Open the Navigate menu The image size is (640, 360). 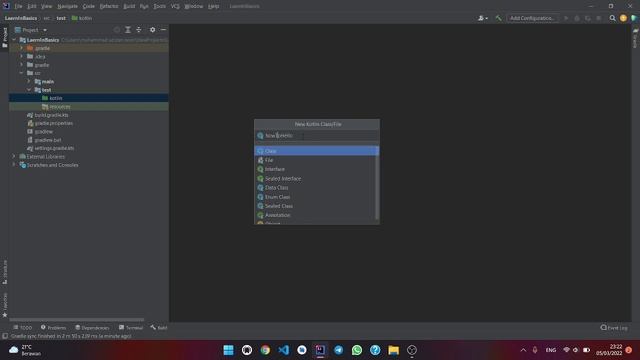pyautogui.click(x=67, y=6)
